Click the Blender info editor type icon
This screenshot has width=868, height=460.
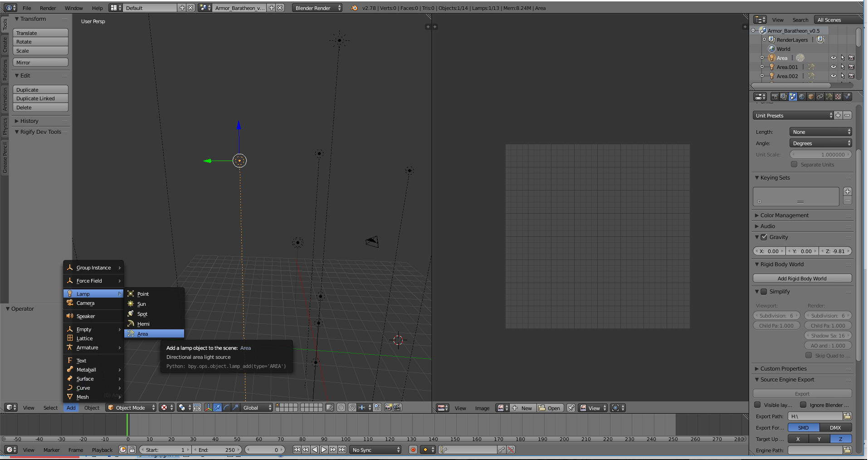10,8
